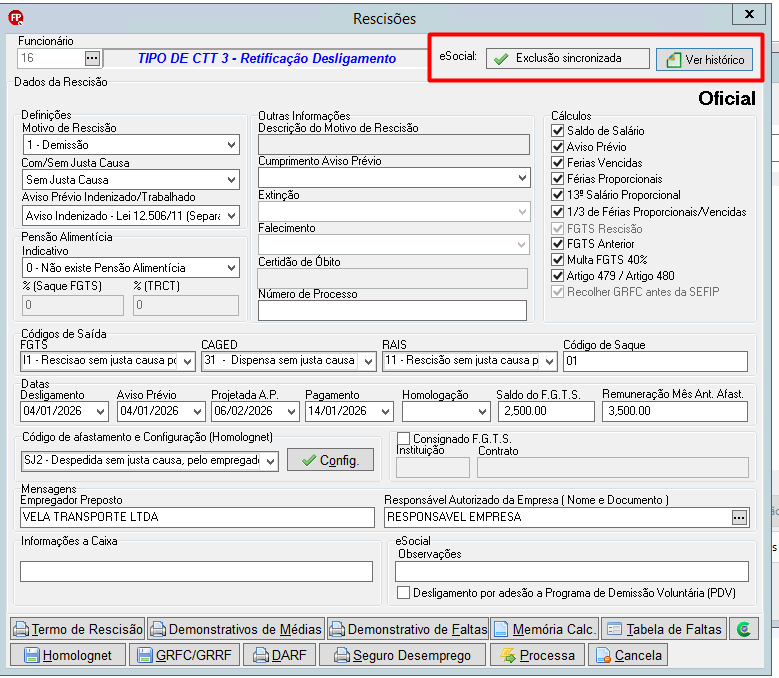Enable Consignado F.G.T.S. checkbox
The height and width of the screenshot is (678, 779).
tap(403, 439)
